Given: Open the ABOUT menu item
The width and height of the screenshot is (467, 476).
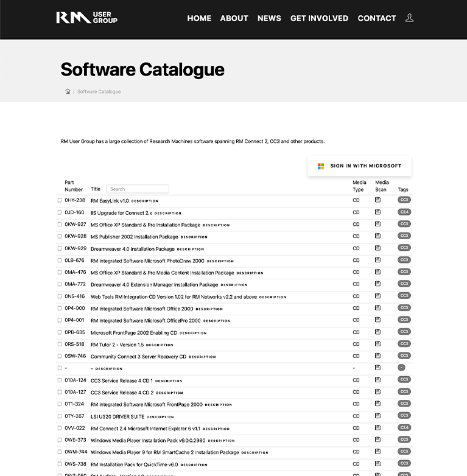Looking at the screenshot, I should 234,18.
